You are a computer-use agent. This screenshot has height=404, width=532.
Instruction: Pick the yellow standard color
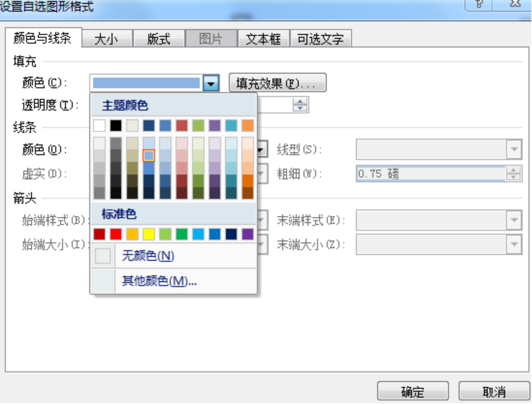click(148, 234)
